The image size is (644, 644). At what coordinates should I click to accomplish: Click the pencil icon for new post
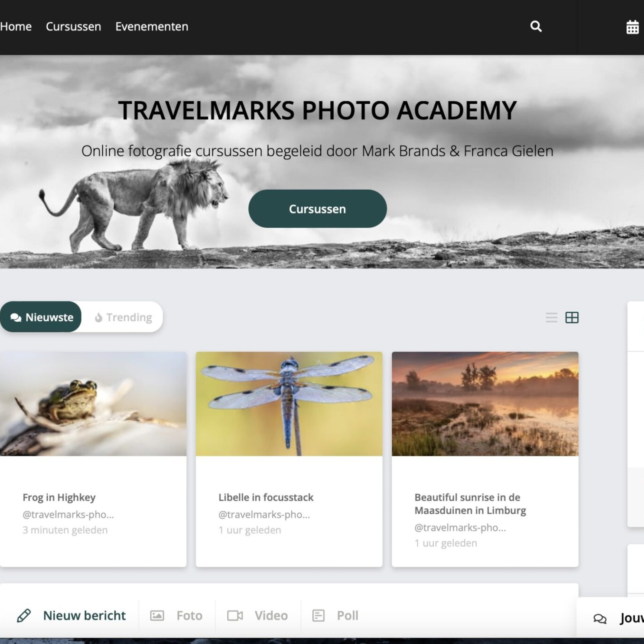[24, 615]
